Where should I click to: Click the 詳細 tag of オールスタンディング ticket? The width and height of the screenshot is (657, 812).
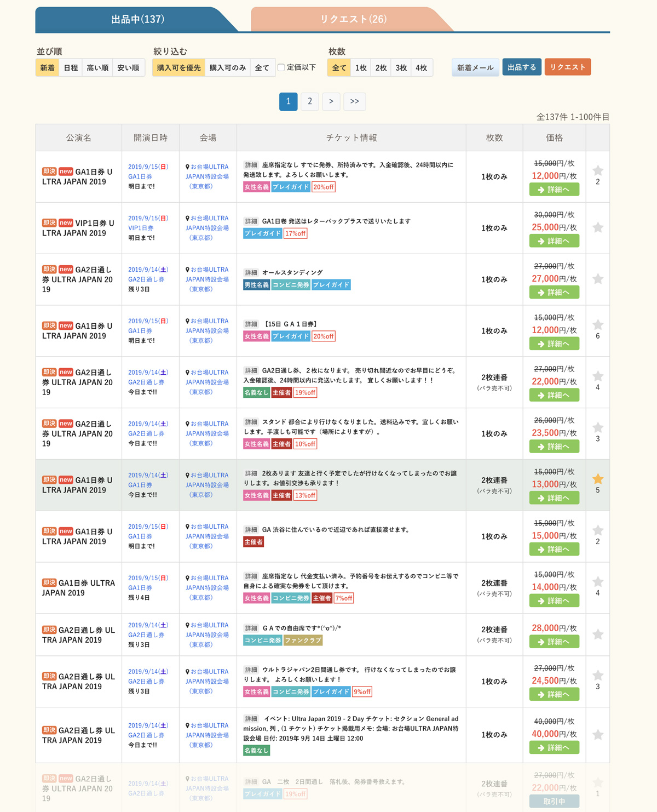pyautogui.click(x=251, y=272)
